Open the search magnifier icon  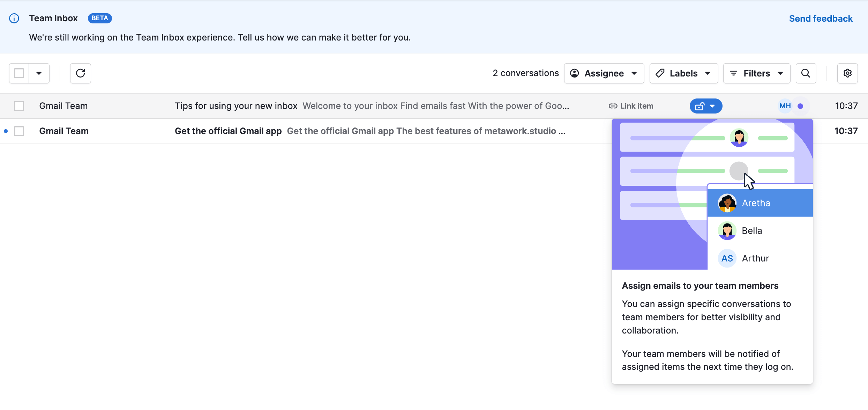pyautogui.click(x=806, y=73)
